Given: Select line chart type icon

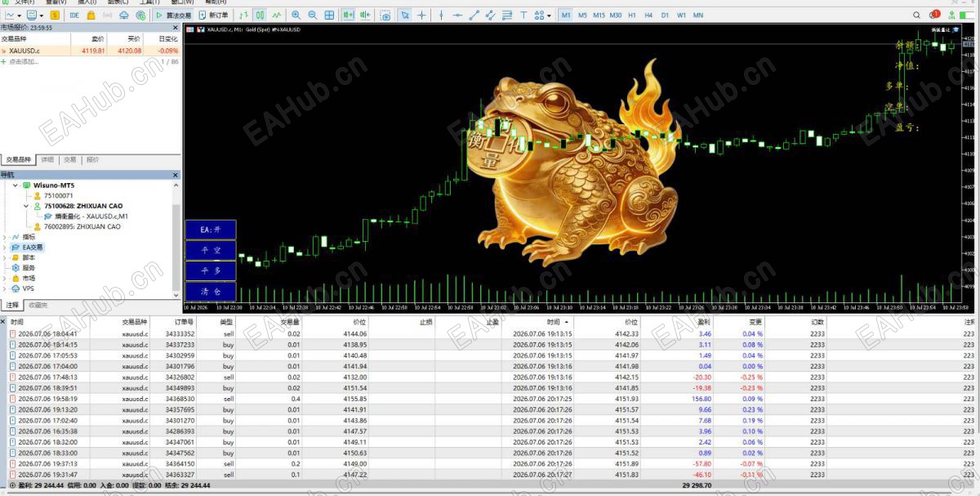Looking at the screenshot, I should pos(278,15).
